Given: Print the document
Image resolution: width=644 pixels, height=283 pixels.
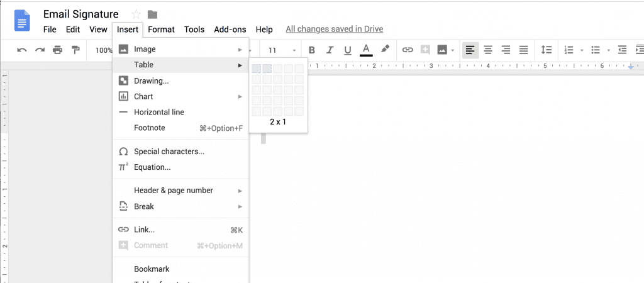Looking at the screenshot, I should pyautogui.click(x=57, y=50).
